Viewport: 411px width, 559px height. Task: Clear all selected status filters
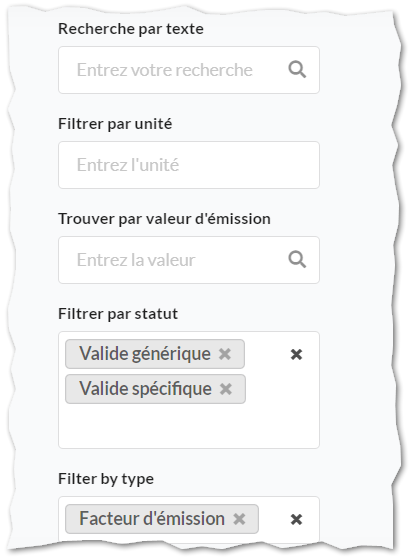click(x=296, y=354)
